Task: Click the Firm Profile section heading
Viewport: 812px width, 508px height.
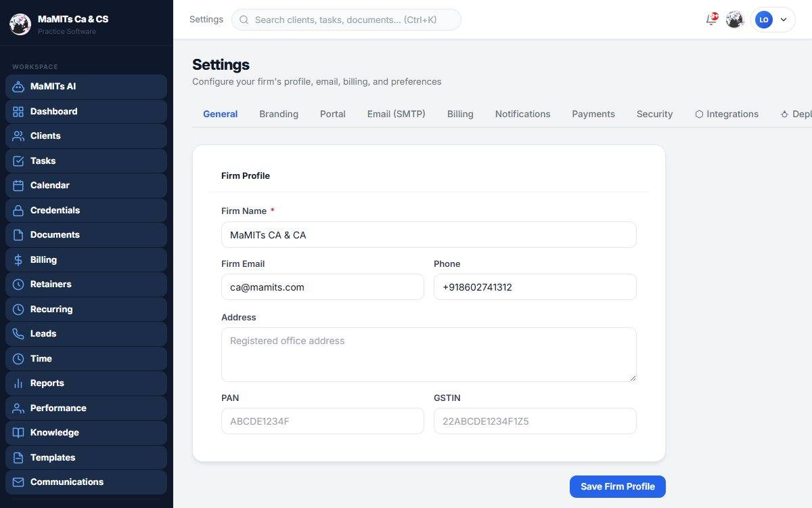Action: (246, 175)
